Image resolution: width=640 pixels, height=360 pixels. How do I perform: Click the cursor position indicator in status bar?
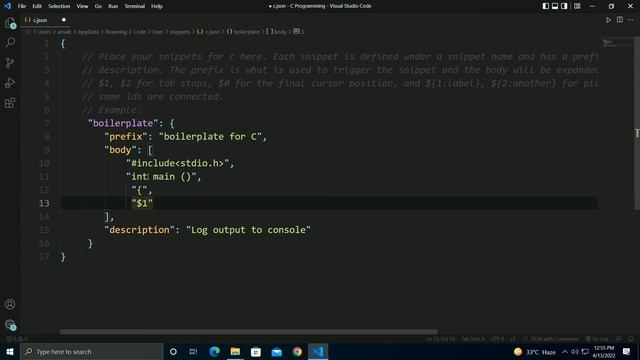pos(440,339)
